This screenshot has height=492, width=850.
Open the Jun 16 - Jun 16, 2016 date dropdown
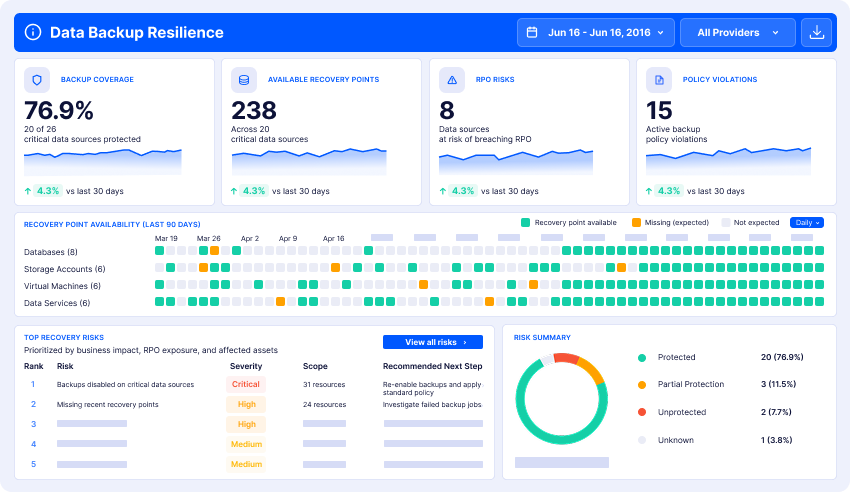coord(596,33)
